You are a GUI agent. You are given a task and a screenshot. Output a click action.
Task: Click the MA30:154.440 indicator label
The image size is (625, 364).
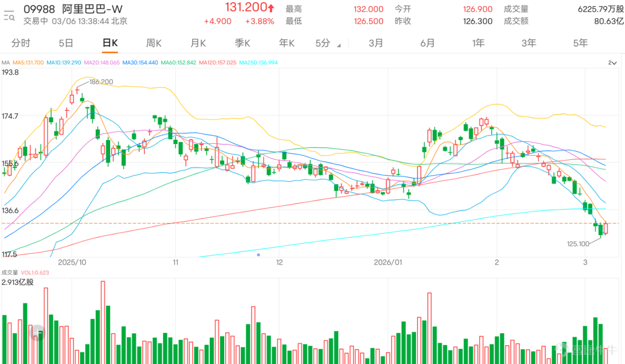pyautogui.click(x=140, y=62)
